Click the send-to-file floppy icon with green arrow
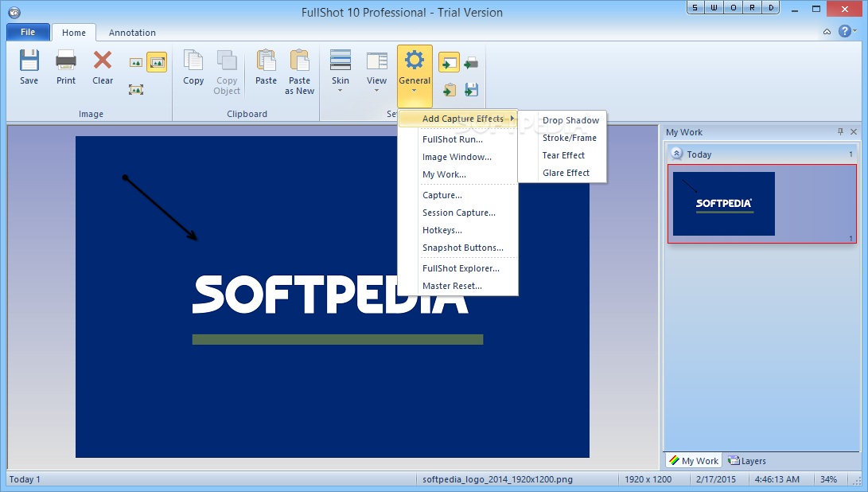This screenshot has height=492, width=868. pyautogui.click(x=471, y=89)
